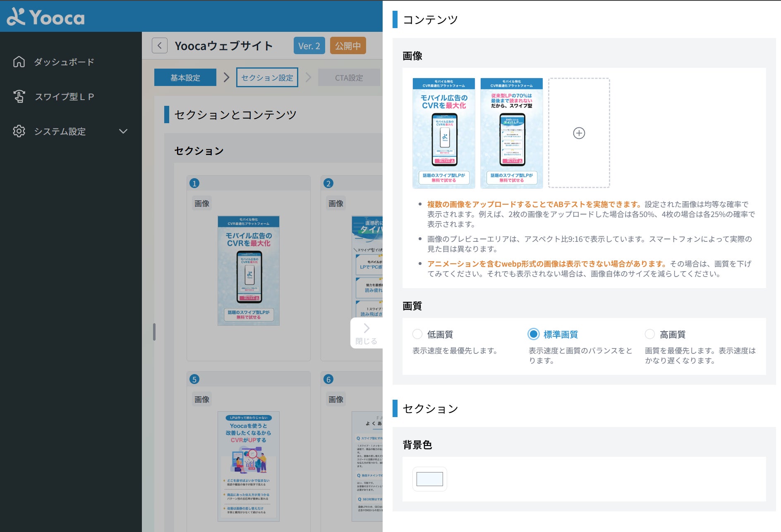Image resolution: width=781 pixels, height=532 pixels.
Task: Click 画像 label in section 5
Action: [x=202, y=399]
